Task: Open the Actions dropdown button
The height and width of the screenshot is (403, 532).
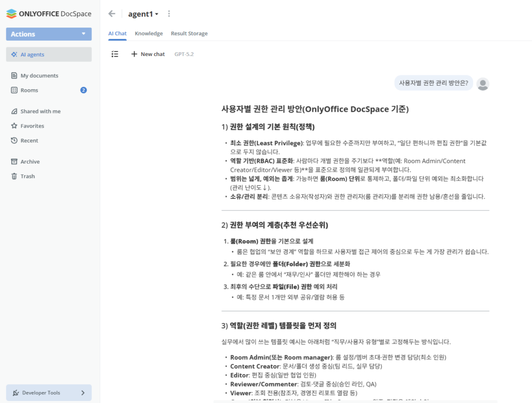Action: [49, 34]
